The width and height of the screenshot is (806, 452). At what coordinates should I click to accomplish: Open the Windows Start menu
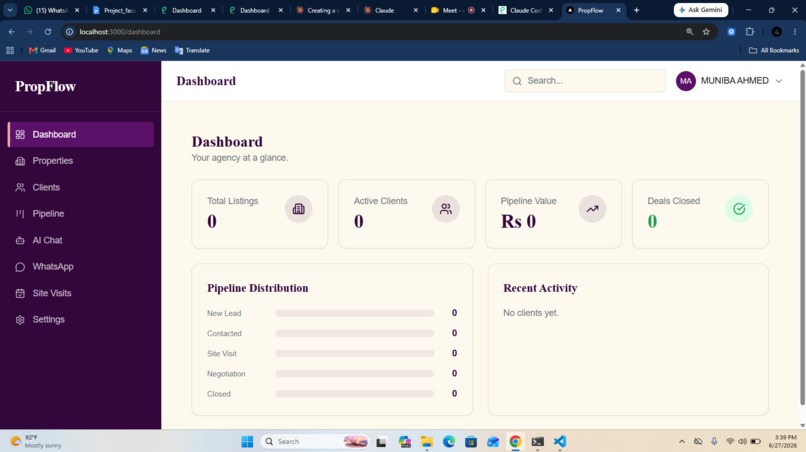point(247,441)
